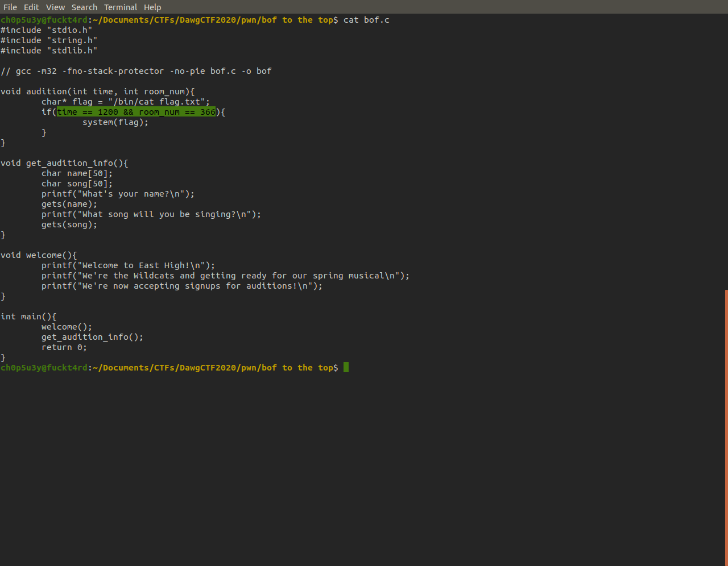Screen dimensions: 728x566
Task: Click the 'Welcome to East High!' printf line
Action: tap(129, 265)
